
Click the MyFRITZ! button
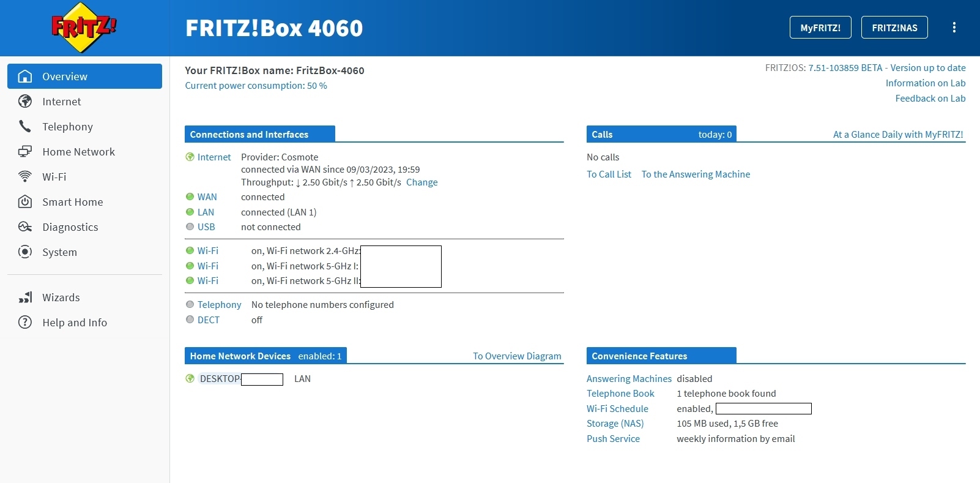pyautogui.click(x=820, y=28)
